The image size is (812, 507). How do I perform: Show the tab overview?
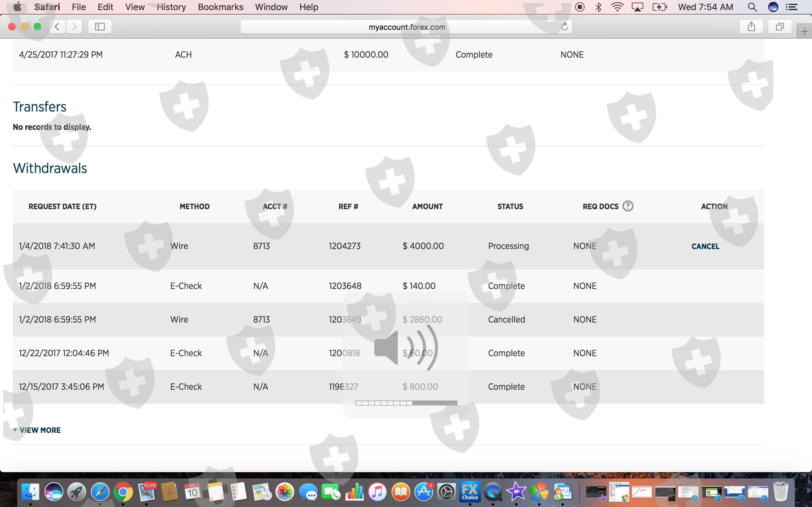coord(780,27)
